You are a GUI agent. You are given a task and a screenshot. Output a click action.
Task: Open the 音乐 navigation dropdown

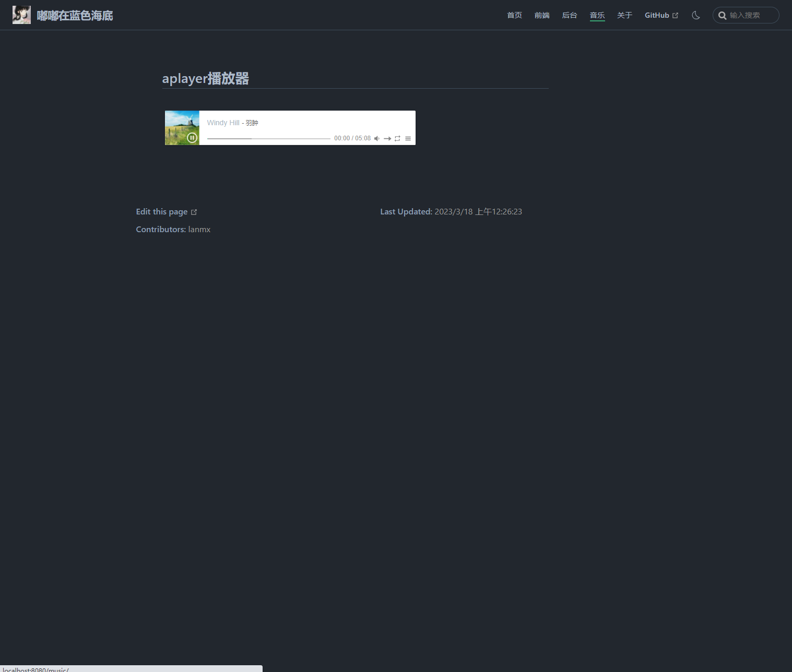pos(597,15)
